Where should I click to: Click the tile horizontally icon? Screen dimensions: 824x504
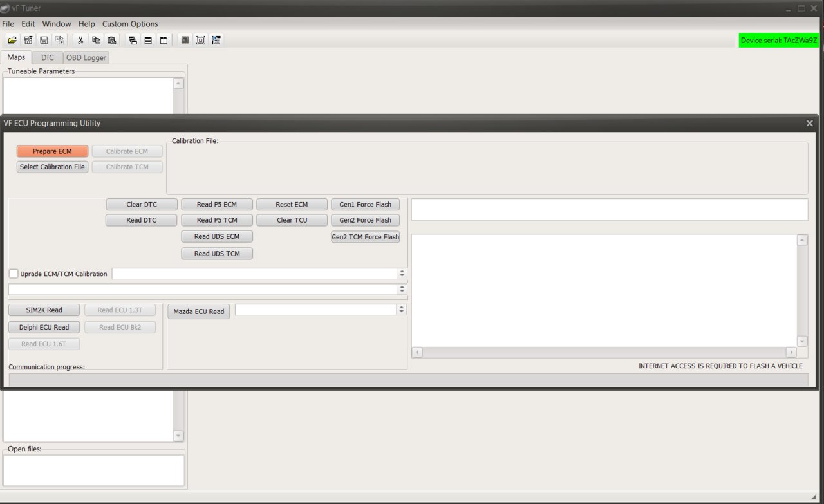pos(148,40)
